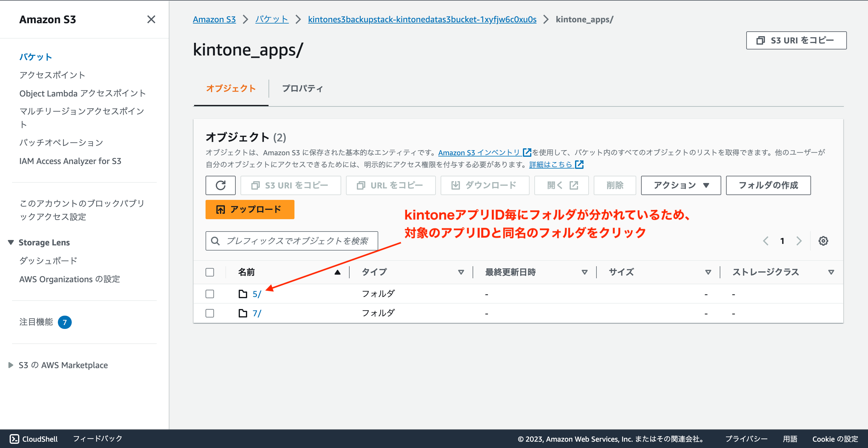The height and width of the screenshot is (448, 868).
Task: Check the checkbox for folder 7/
Action: tap(209, 313)
